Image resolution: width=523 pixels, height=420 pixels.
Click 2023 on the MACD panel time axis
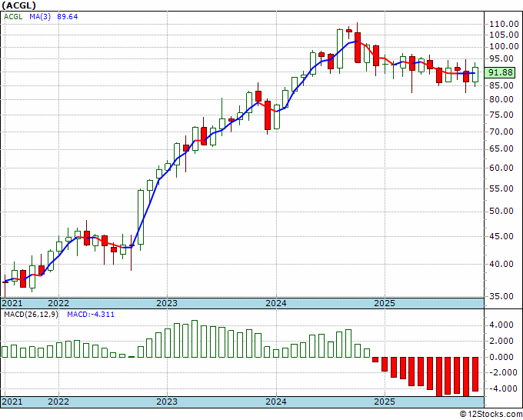click(167, 402)
